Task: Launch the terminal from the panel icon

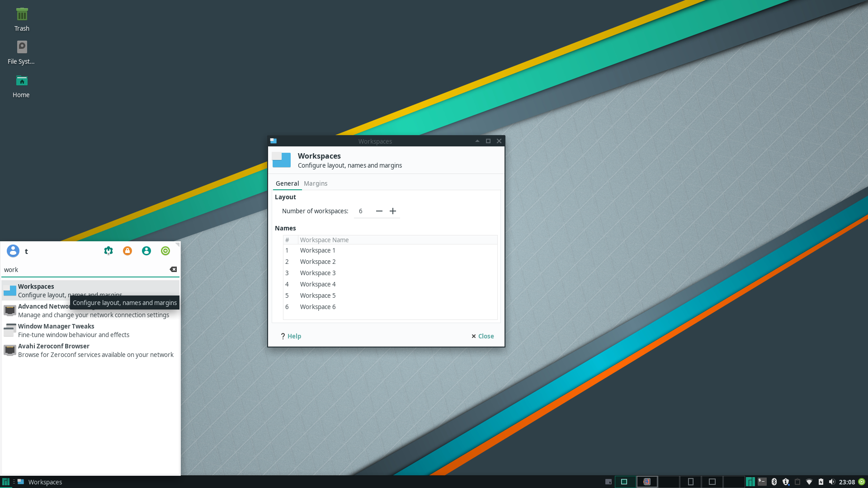Action: (x=762, y=482)
